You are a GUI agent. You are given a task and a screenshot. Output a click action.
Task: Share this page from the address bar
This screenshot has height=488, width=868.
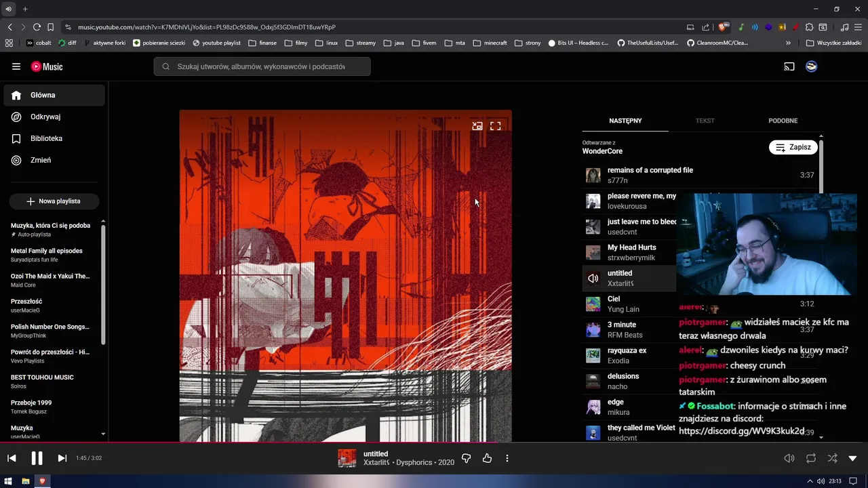point(705,27)
